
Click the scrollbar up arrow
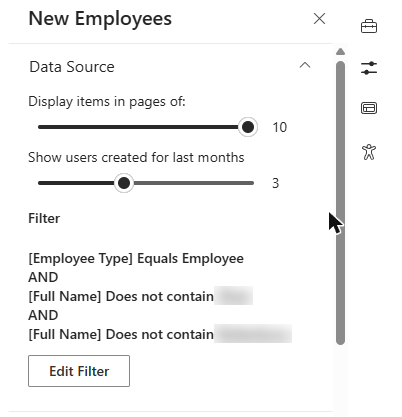pyautogui.click(x=340, y=52)
